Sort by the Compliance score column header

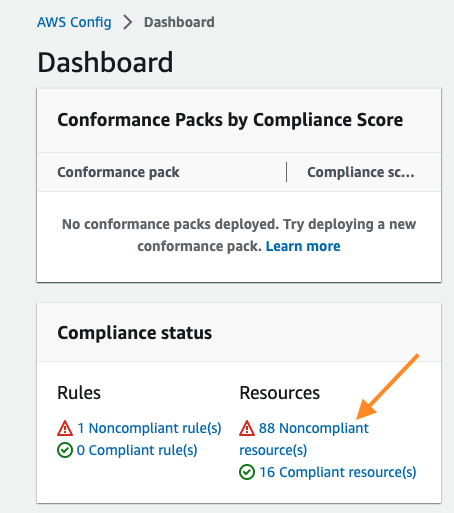click(361, 172)
